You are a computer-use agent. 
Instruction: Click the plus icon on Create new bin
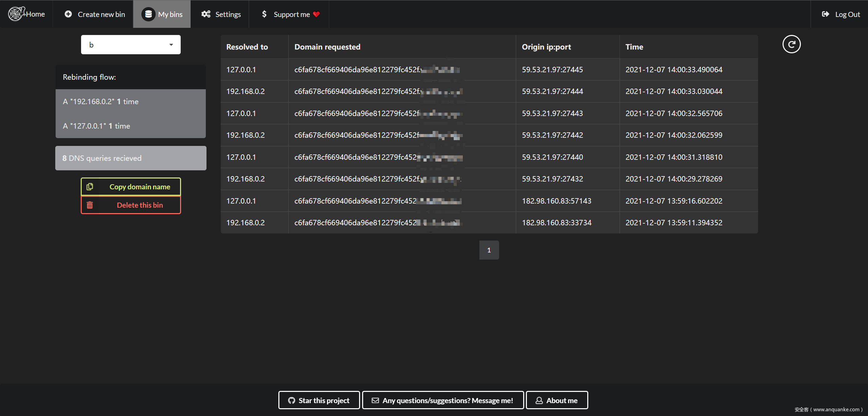point(68,14)
